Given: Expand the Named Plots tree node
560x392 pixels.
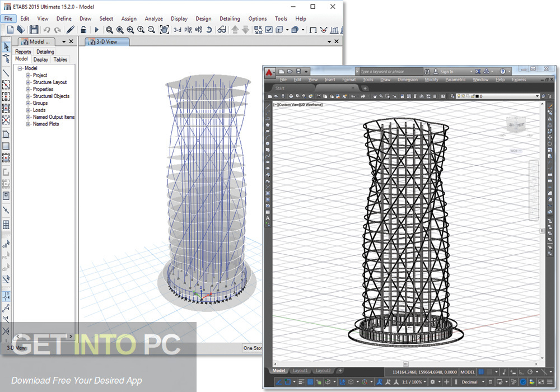Looking at the screenshot, I should tap(28, 124).
